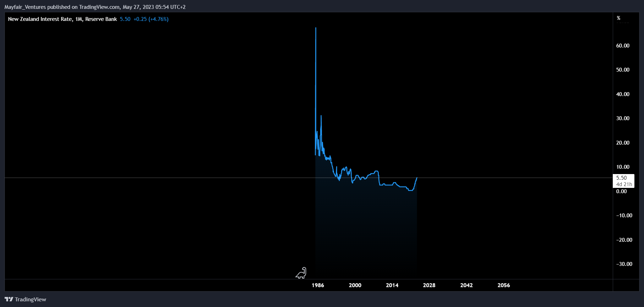Click the −10.00 price axis label
The height and width of the screenshot is (307, 644).
(x=624, y=216)
